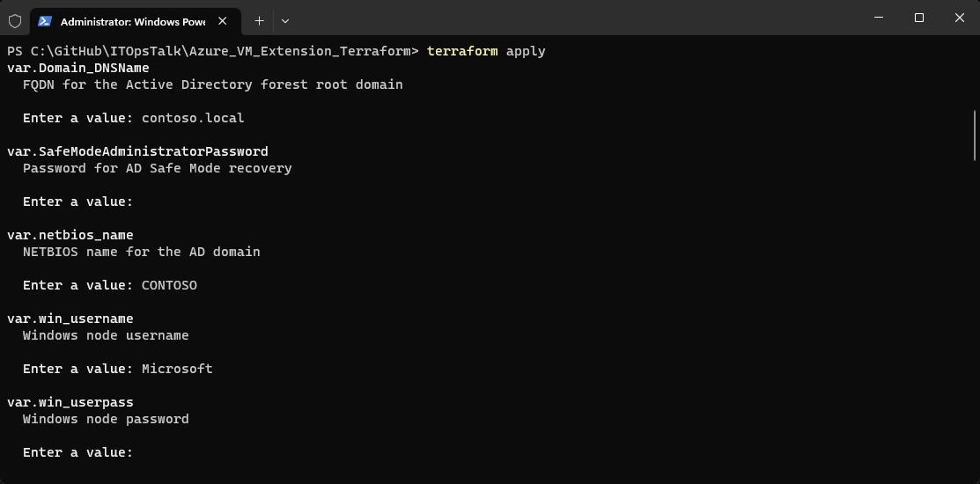Click the administrator shield icon in title bar
This screenshot has height=484, width=980.
click(15, 20)
